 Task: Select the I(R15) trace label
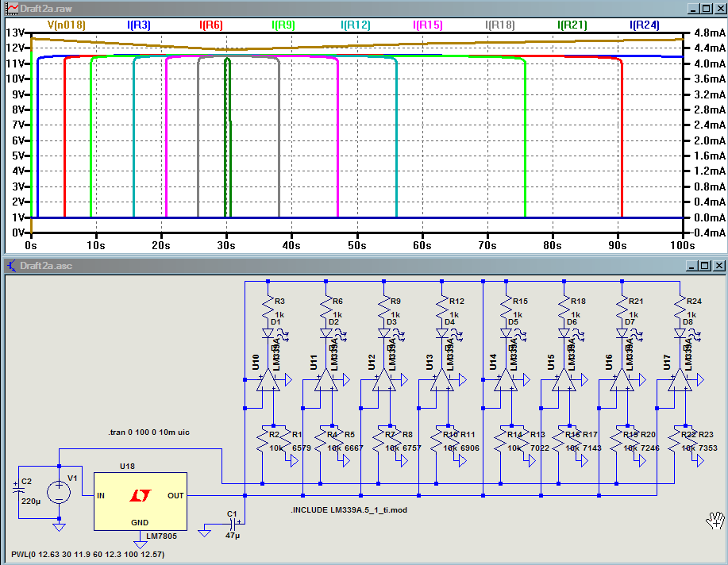click(x=428, y=25)
